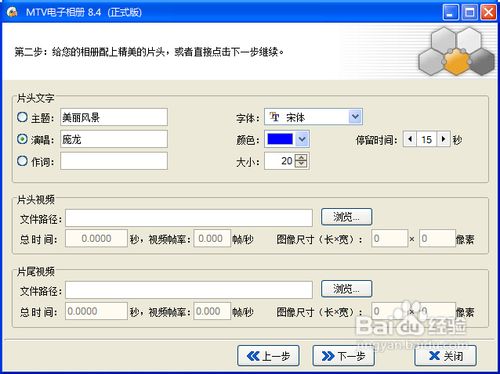Select the 作词 radio button

(x=22, y=161)
